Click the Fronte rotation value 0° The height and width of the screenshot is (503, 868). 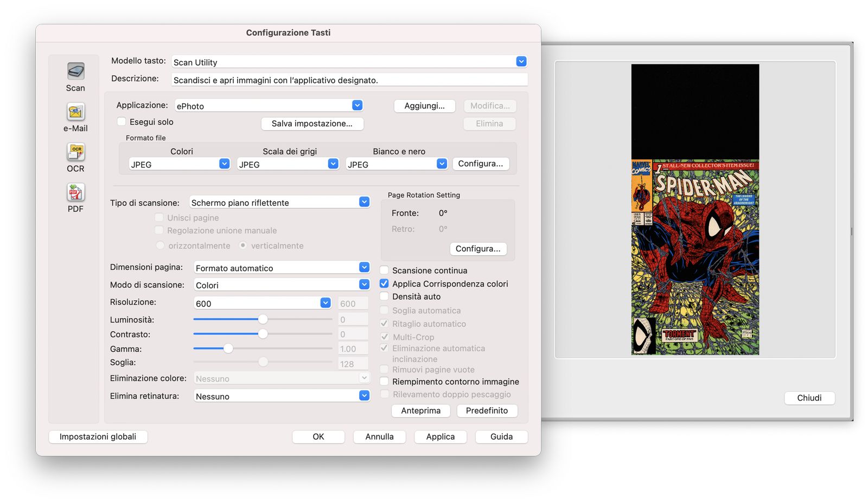[443, 213]
